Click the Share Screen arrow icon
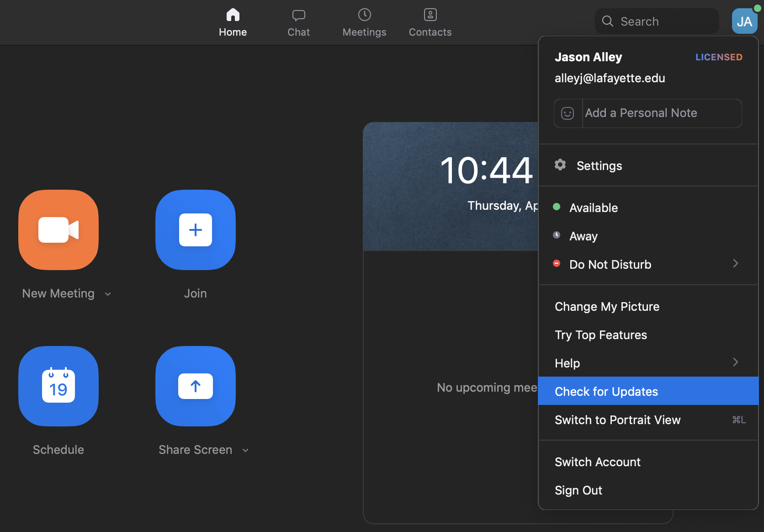 [x=196, y=386]
